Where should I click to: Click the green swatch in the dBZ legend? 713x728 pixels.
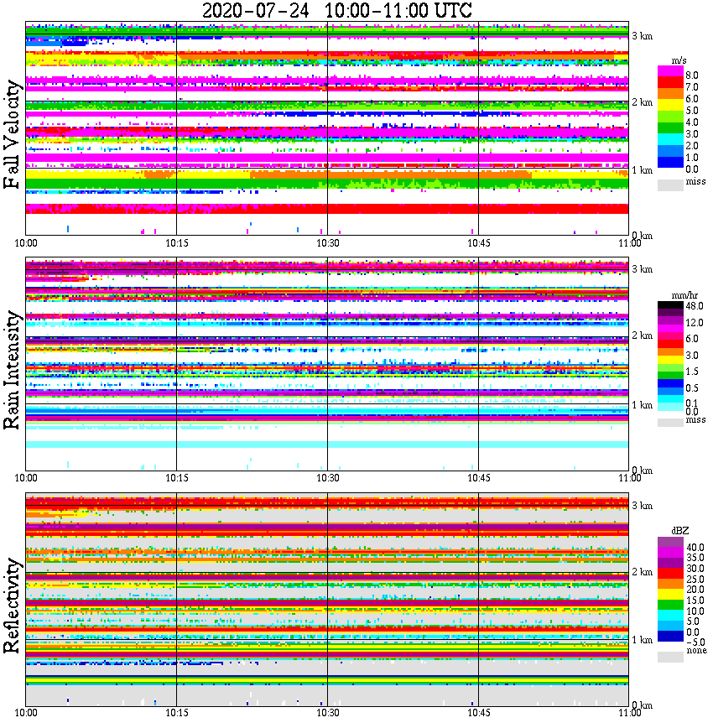(670, 605)
